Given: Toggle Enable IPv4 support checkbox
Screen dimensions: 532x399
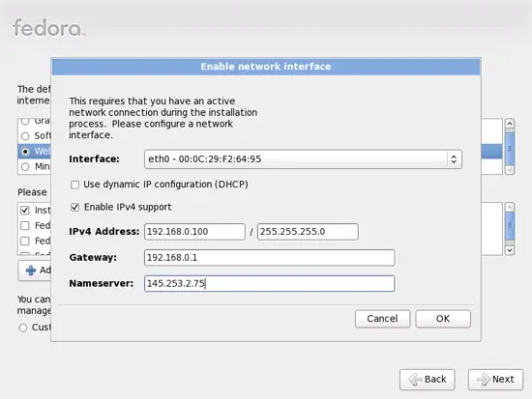Looking at the screenshot, I should tap(75, 207).
